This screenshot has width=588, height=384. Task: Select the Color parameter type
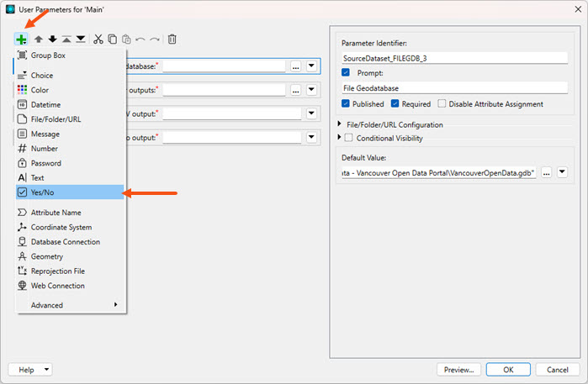point(69,90)
